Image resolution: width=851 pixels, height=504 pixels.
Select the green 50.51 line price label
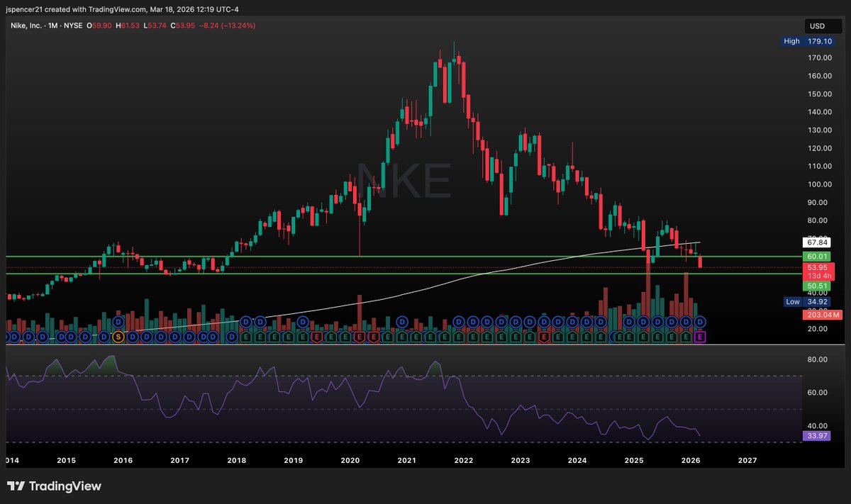coord(816,286)
